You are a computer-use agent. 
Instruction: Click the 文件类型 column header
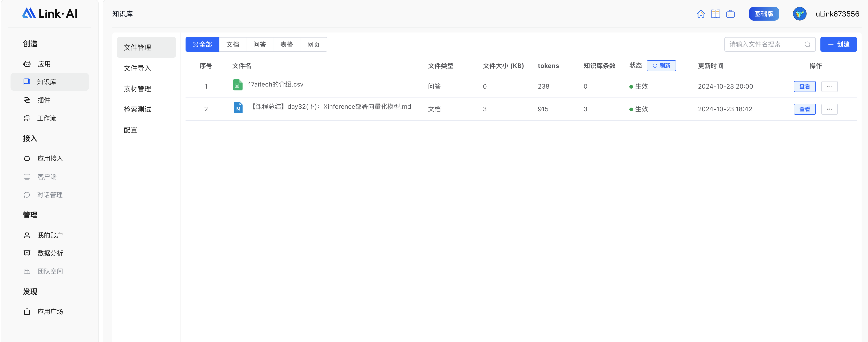441,66
